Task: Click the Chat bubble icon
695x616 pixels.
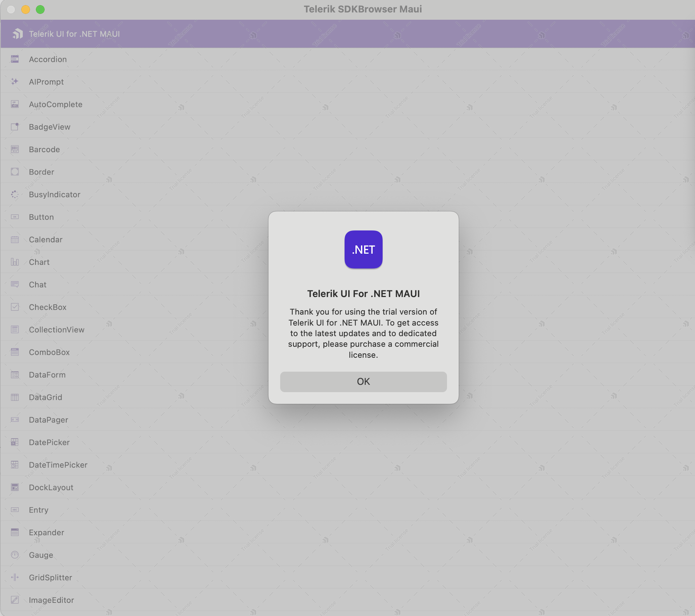Action: (x=15, y=285)
